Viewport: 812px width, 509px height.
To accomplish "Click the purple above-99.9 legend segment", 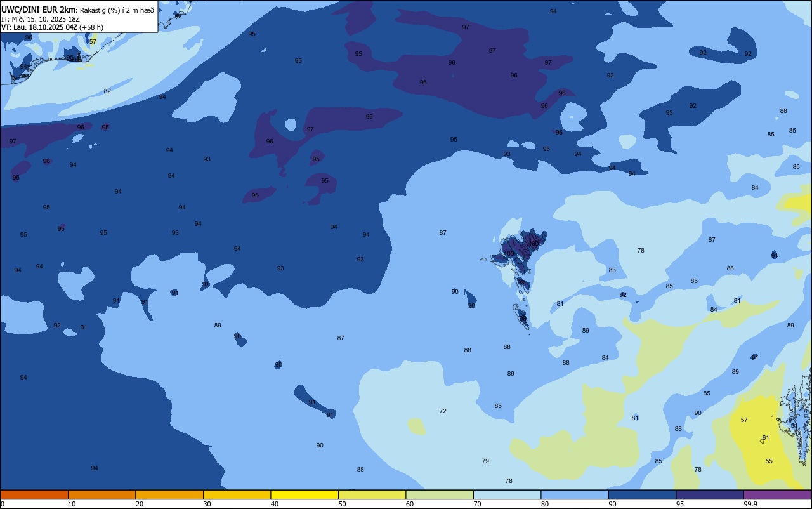I will pos(777,494).
